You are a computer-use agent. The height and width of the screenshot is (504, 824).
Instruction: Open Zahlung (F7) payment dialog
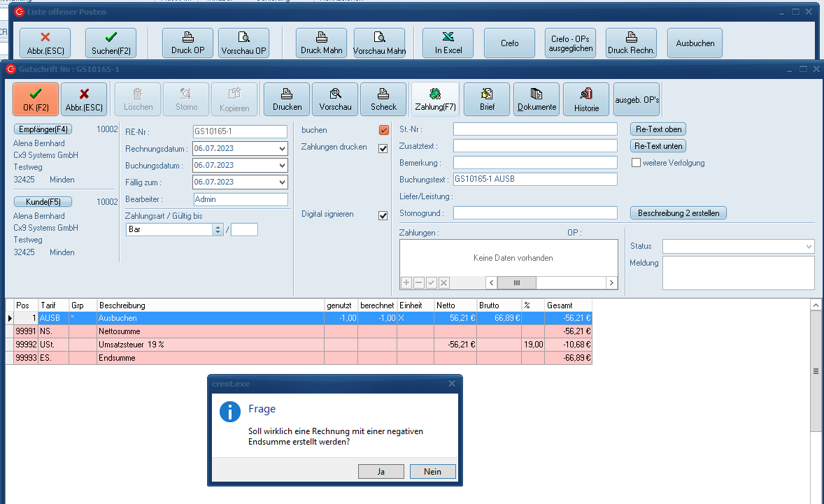click(435, 99)
